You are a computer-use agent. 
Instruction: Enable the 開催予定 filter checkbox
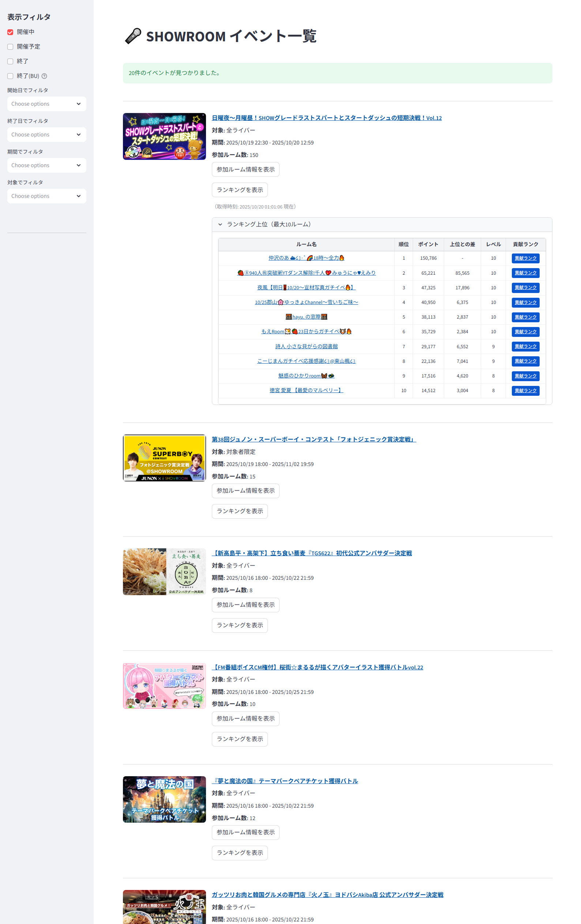click(10, 47)
